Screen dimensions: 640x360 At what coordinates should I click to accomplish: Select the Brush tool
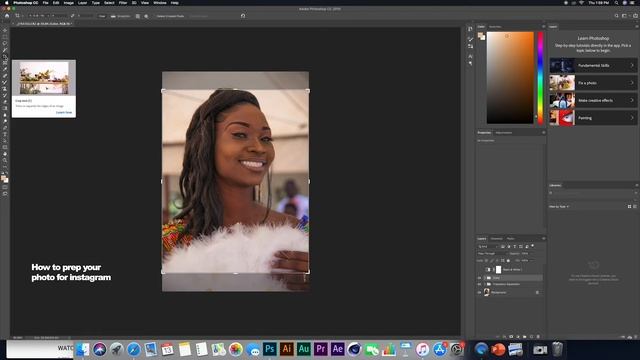[5, 82]
